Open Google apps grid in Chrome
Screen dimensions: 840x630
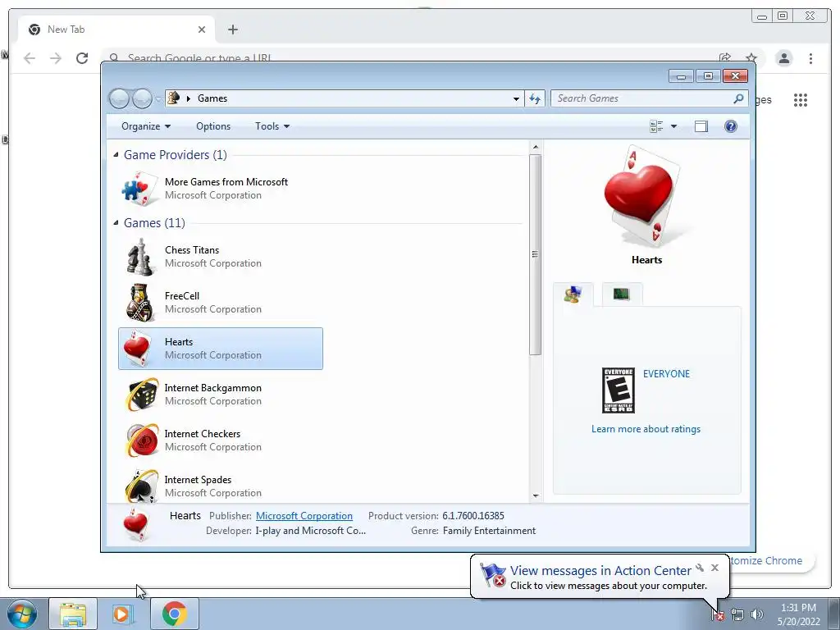(801, 99)
